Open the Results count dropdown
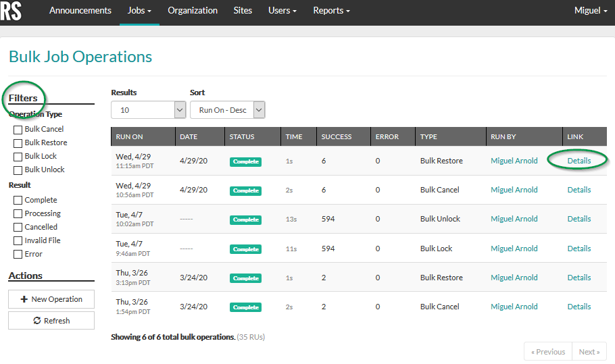 pyautogui.click(x=148, y=110)
